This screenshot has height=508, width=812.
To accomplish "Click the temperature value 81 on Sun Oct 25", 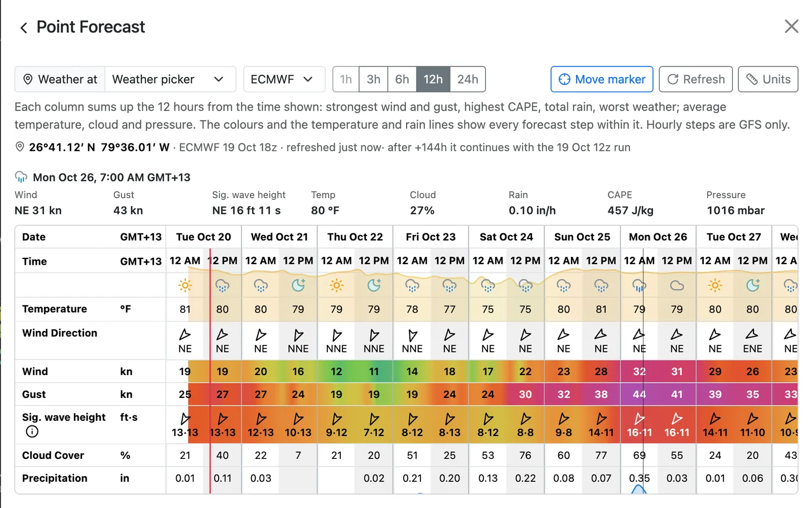I will click(x=601, y=309).
